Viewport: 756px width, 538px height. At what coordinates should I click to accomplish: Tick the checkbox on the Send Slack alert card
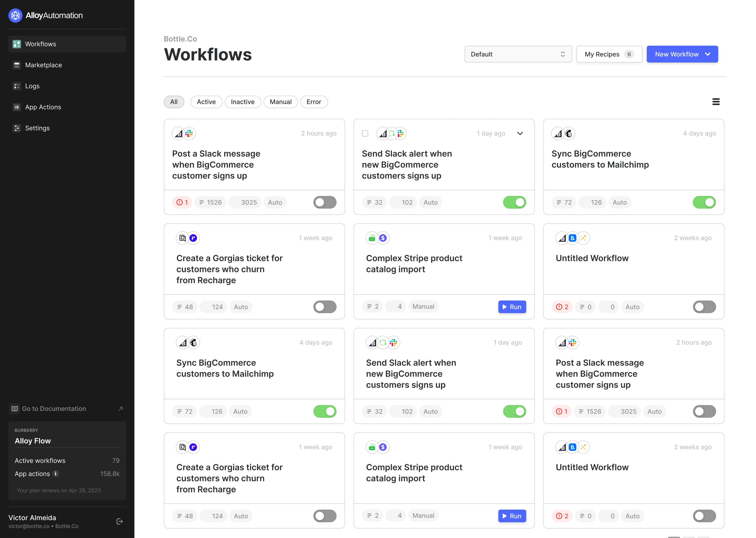(x=365, y=133)
